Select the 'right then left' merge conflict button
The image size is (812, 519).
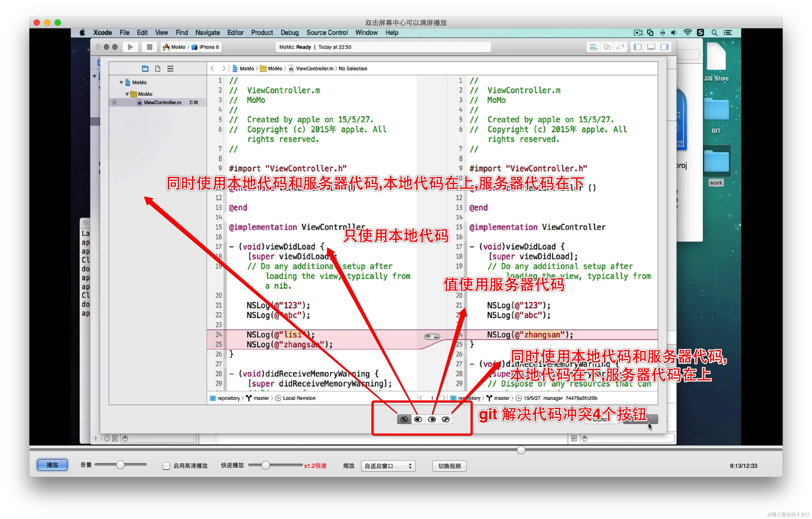point(446,419)
